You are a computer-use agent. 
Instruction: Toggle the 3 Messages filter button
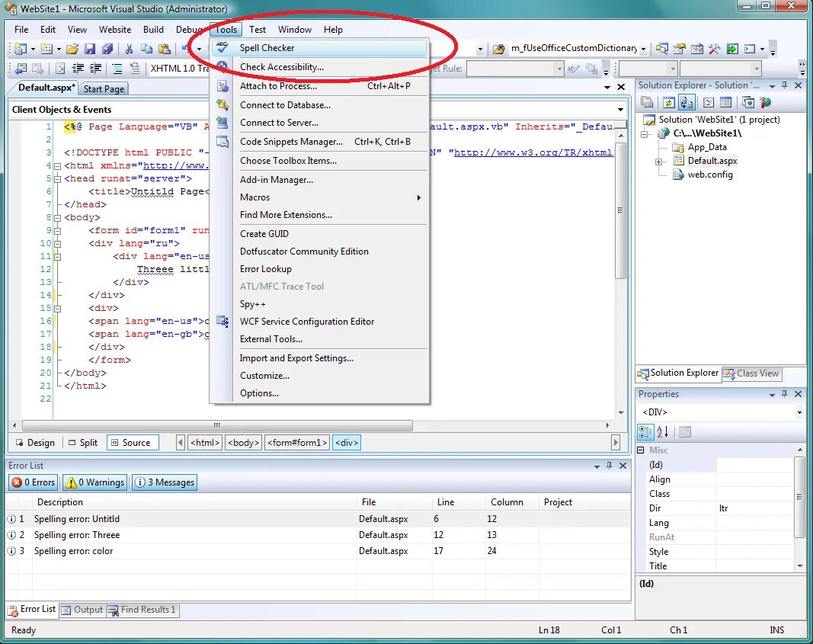(x=165, y=482)
